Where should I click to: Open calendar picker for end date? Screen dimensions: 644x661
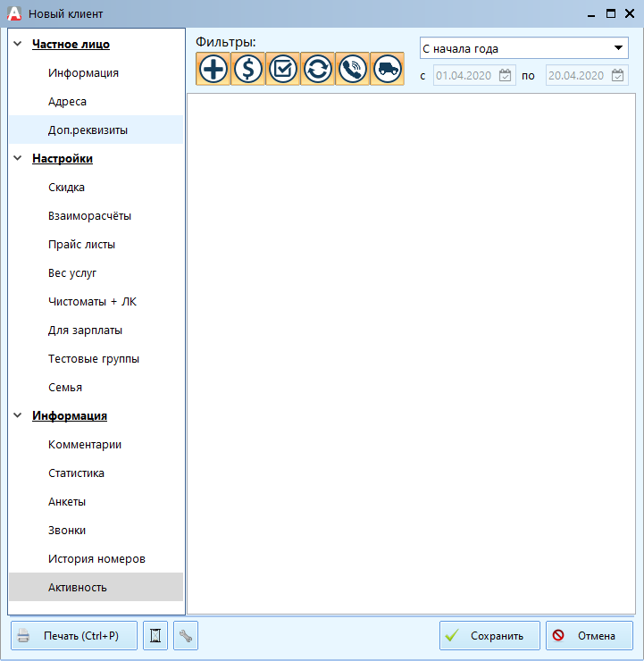(617, 75)
